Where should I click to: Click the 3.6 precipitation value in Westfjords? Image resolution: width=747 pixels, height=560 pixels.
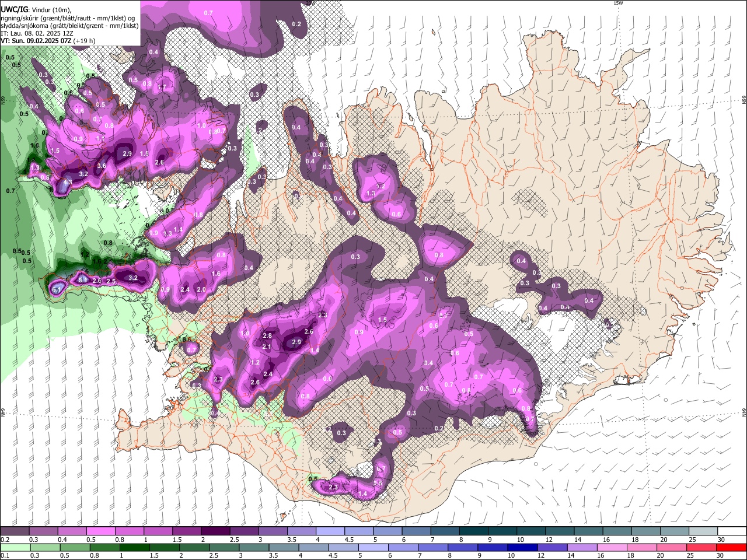tap(102, 166)
